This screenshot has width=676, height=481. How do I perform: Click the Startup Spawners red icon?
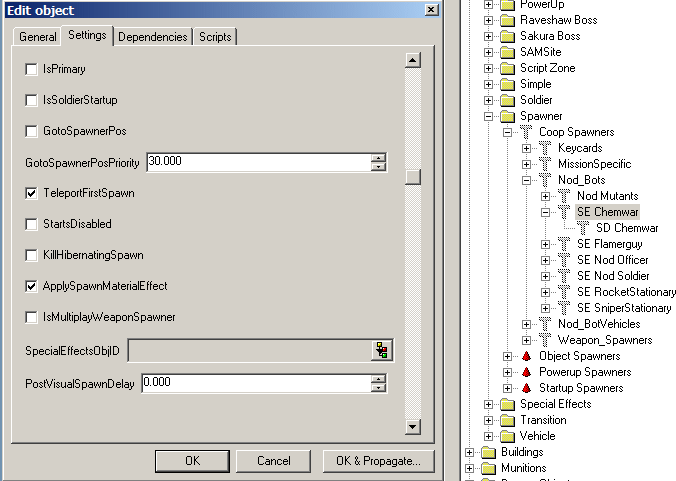[x=526, y=388]
